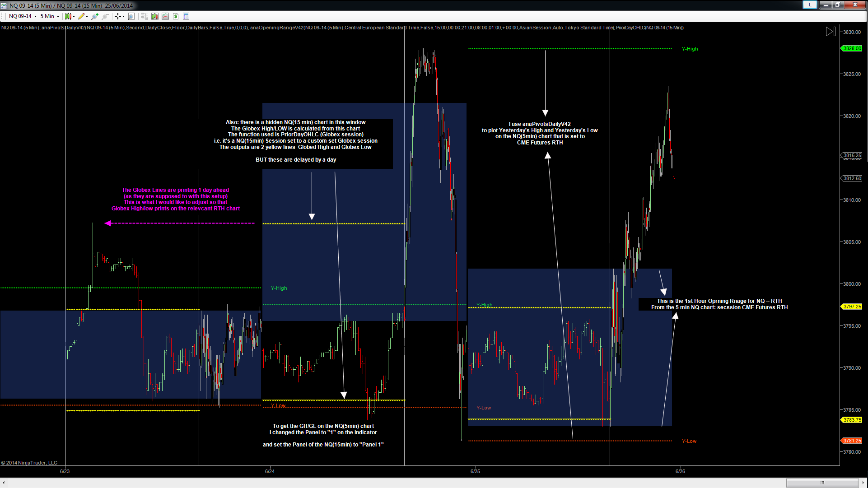Click the 3830.00 price axis label
The image size is (868, 488).
[852, 32]
